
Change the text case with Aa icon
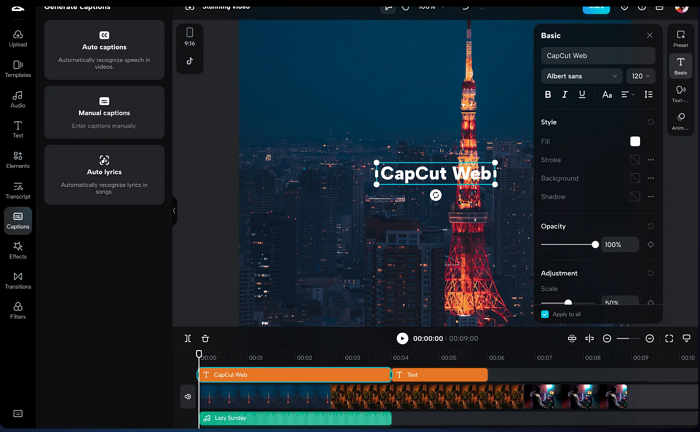pos(607,95)
